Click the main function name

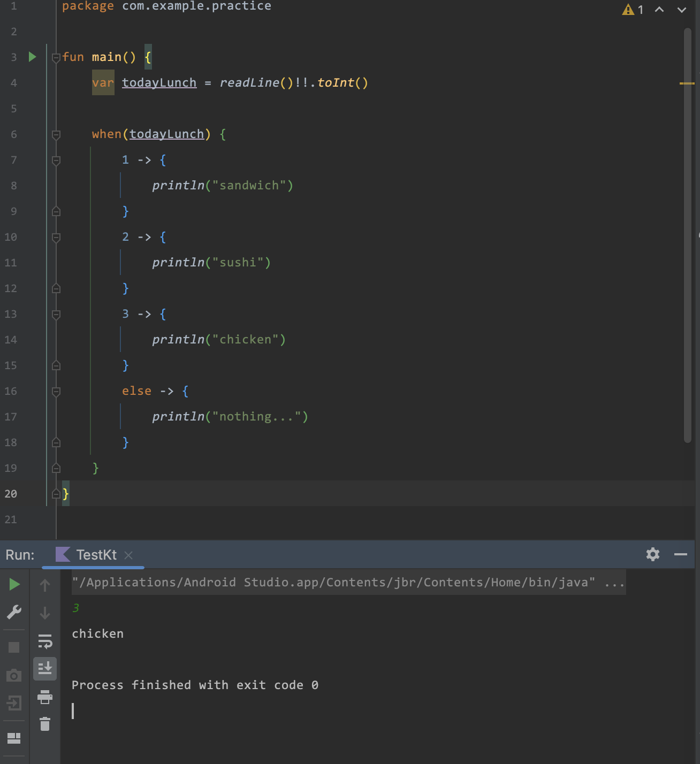click(106, 57)
